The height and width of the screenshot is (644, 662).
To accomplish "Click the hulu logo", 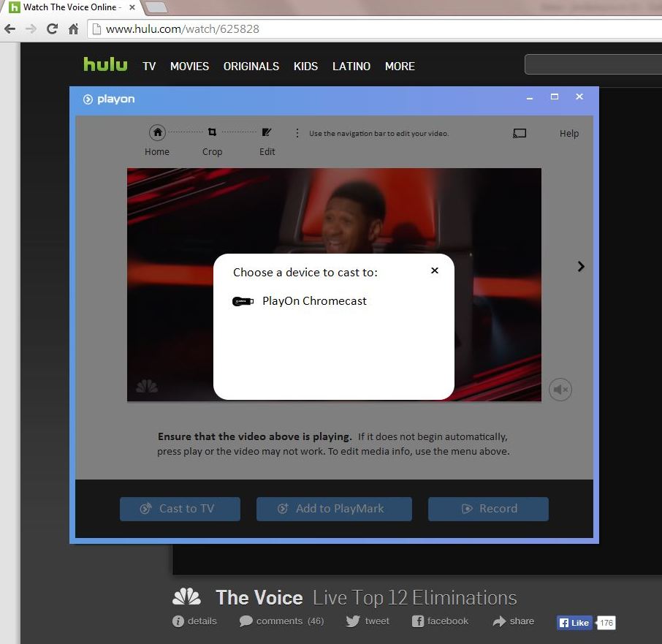I will pyautogui.click(x=105, y=64).
